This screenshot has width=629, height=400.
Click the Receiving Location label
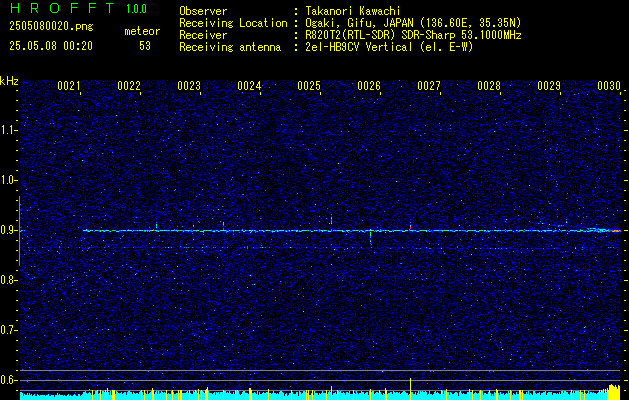click(x=233, y=23)
